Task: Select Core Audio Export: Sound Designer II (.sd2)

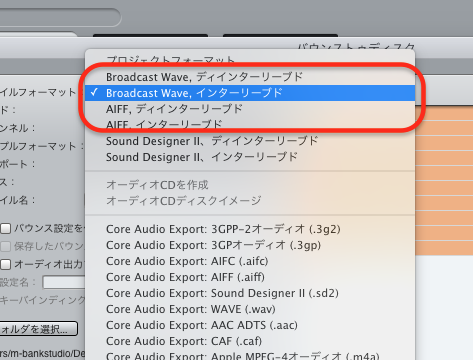Action: [x=250, y=293]
